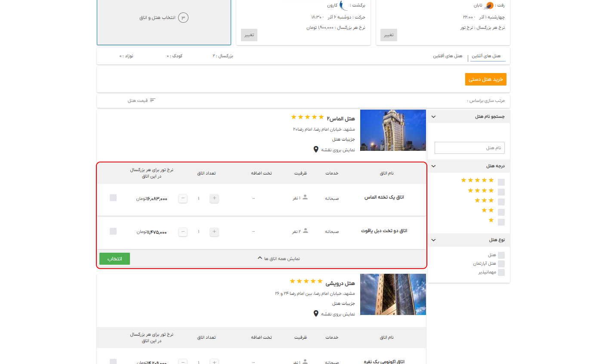Select the checkbox for اتاق یک تخته الماس

[x=113, y=197]
